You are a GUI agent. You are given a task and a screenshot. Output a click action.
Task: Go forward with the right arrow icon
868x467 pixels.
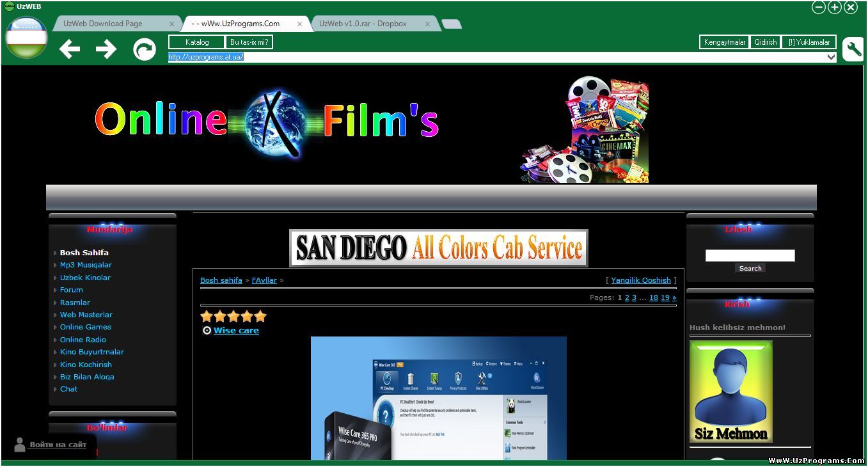click(106, 49)
